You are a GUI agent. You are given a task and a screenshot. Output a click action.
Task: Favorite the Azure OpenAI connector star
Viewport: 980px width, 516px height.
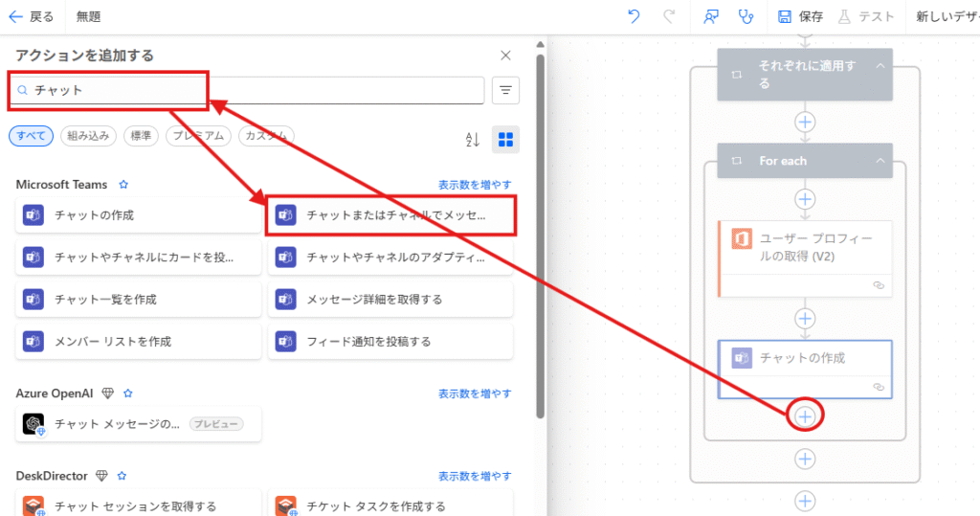click(x=128, y=393)
